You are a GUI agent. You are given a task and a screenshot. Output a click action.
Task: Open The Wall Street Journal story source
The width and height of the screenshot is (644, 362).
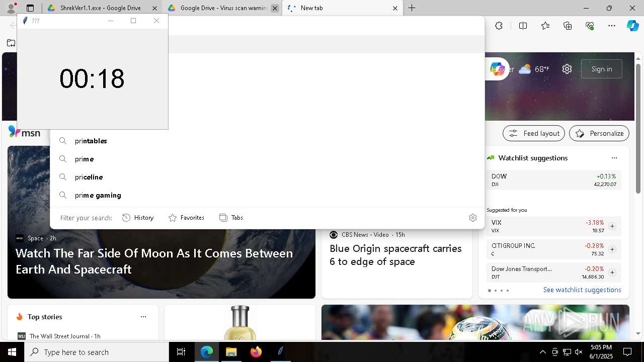(59, 336)
